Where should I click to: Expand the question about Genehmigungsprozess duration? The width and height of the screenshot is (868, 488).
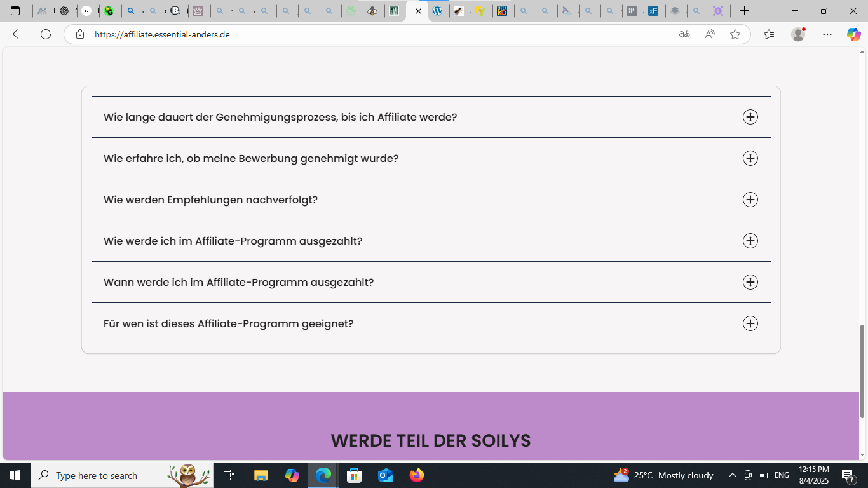[x=750, y=117]
